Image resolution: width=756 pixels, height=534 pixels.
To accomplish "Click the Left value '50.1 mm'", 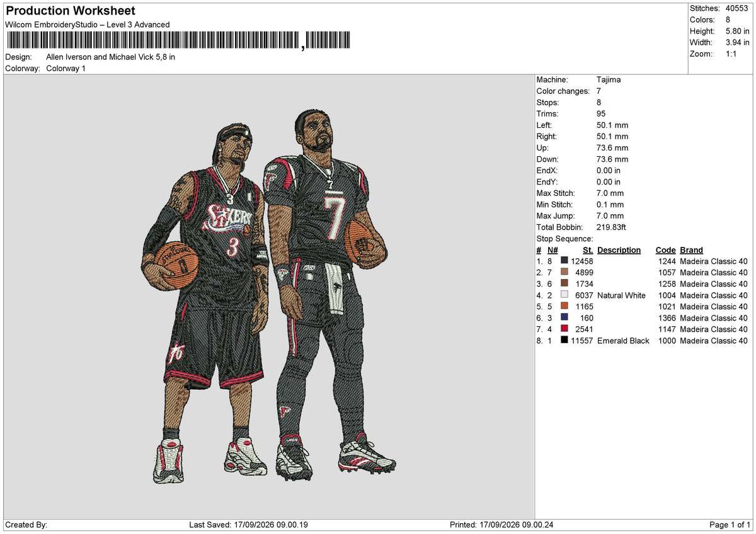I will 612,125.
